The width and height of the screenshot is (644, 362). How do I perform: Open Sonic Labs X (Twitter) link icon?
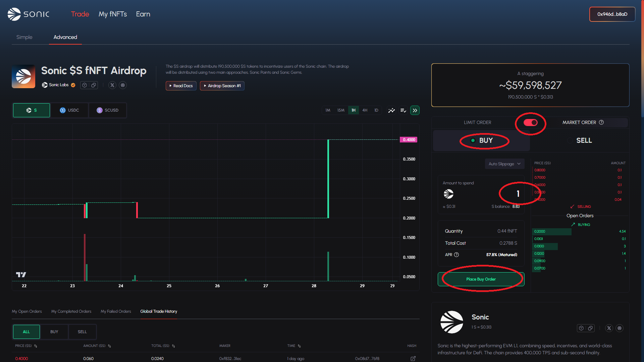(x=112, y=85)
